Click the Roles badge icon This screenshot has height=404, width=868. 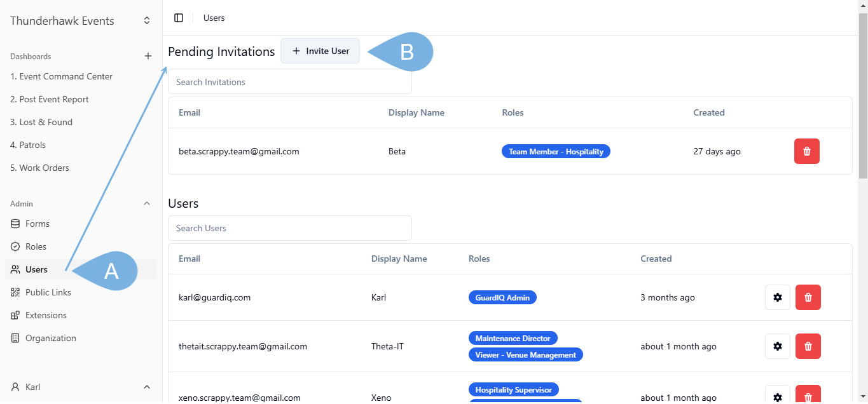click(x=15, y=246)
